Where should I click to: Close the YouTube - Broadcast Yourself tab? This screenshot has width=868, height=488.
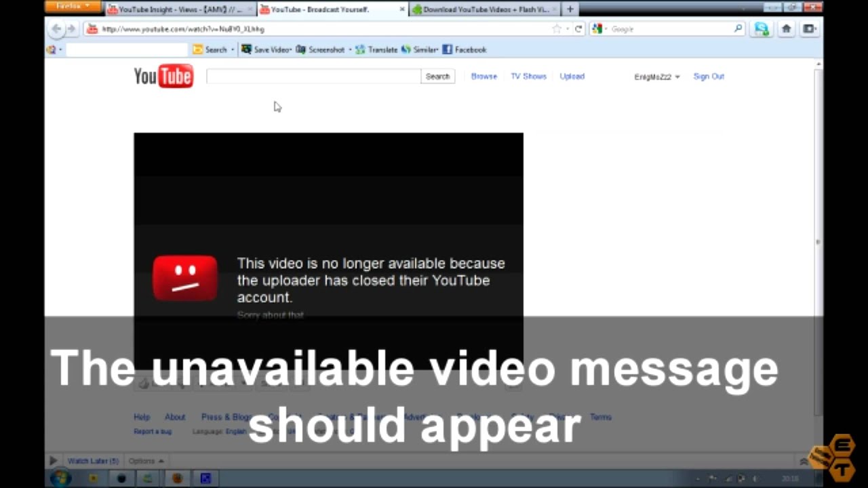pos(402,9)
